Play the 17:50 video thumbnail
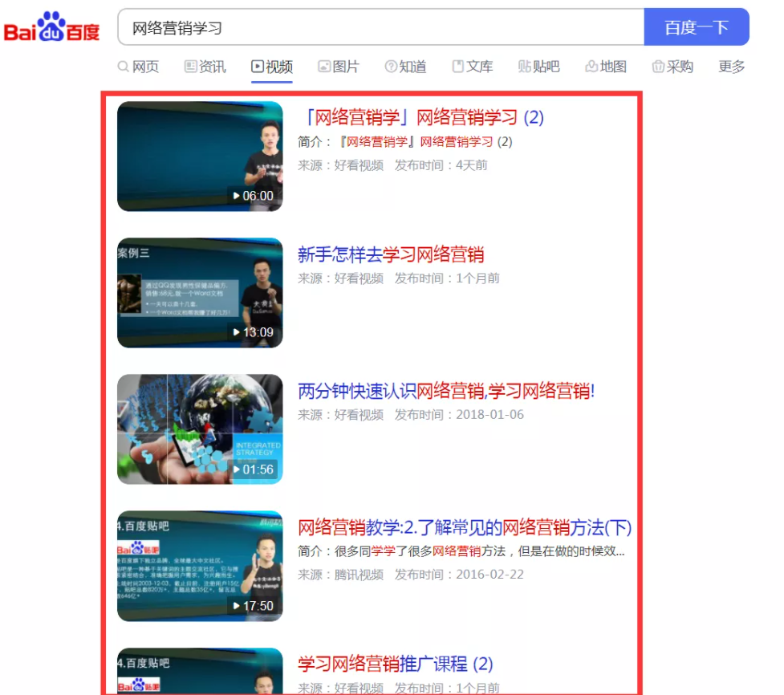 [x=200, y=566]
